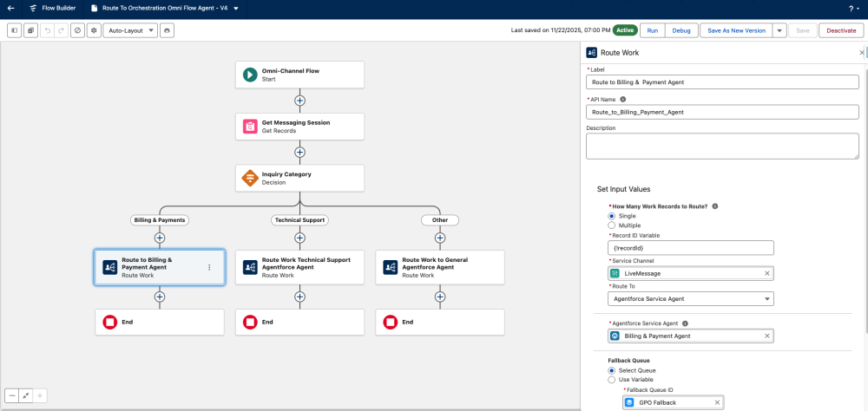Viewport: 868px width, 411px height.
Task: Click into the Description text area
Action: pos(722,147)
